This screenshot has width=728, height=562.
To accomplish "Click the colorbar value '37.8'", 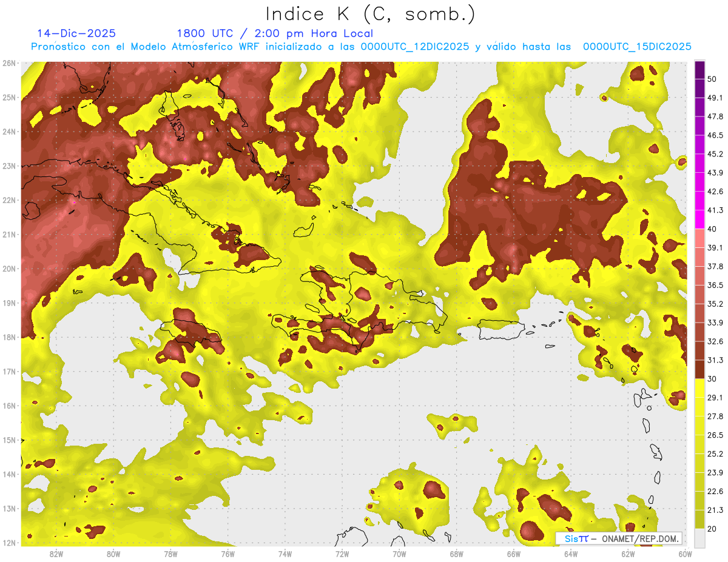I will click(x=715, y=267).
